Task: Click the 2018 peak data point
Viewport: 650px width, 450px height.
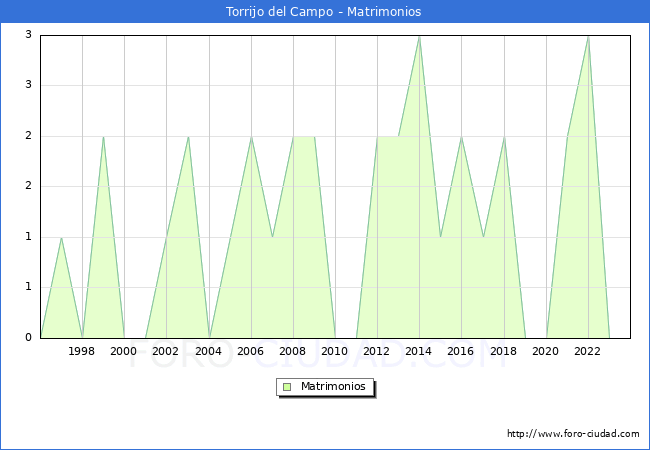Action: 504,137
